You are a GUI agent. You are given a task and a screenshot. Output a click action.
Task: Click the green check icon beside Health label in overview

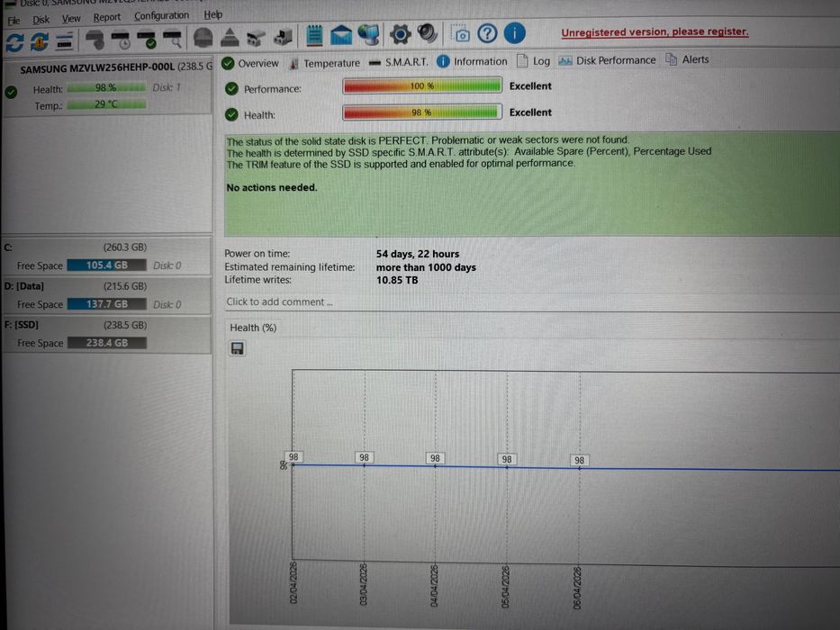(x=231, y=114)
